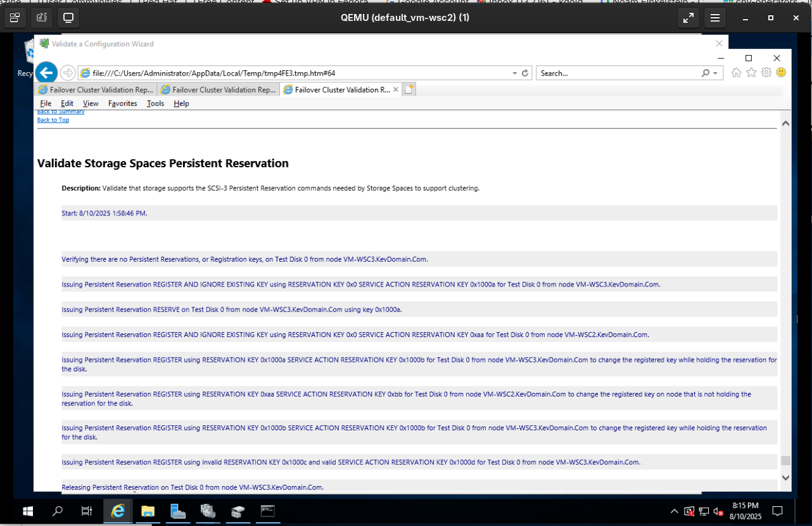
Task: Open the File menu
Action: [x=46, y=103]
